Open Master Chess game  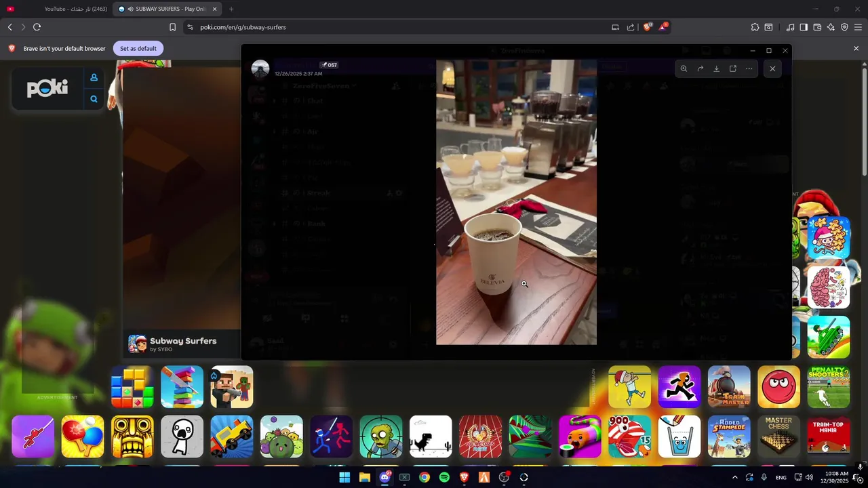point(778,436)
